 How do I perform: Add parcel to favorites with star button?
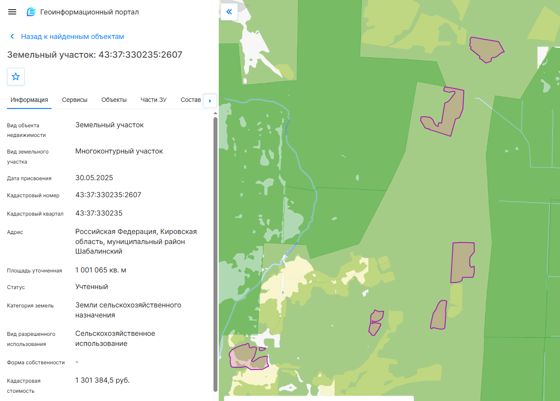[16, 77]
